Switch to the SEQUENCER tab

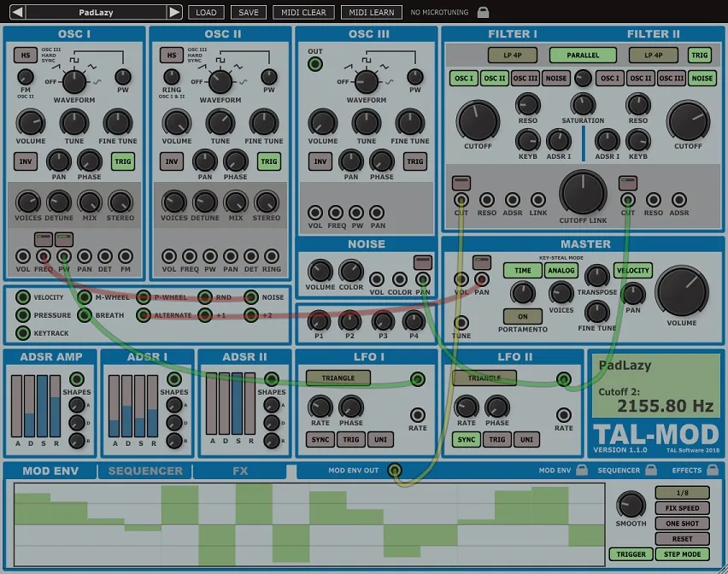(x=145, y=471)
